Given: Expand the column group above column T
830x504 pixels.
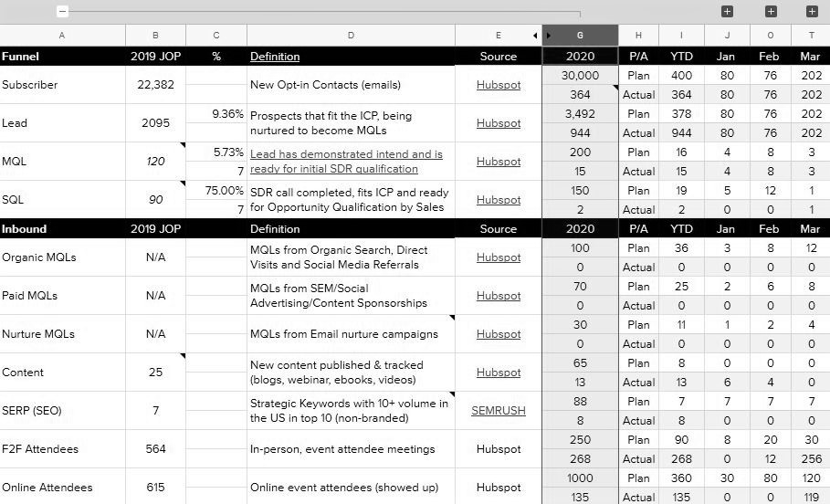Looking at the screenshot, I should [812, 11].
